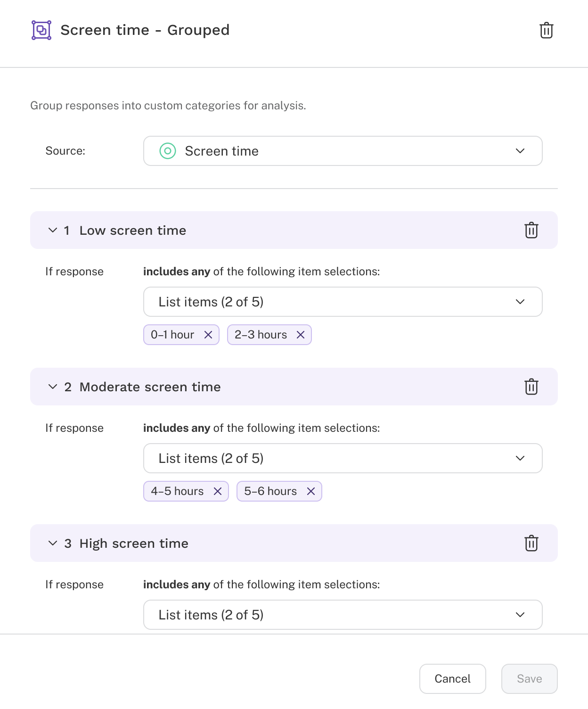The image size is (588, 709).
Task: Click the Low screen time group name
Action: tap(133, 231)
